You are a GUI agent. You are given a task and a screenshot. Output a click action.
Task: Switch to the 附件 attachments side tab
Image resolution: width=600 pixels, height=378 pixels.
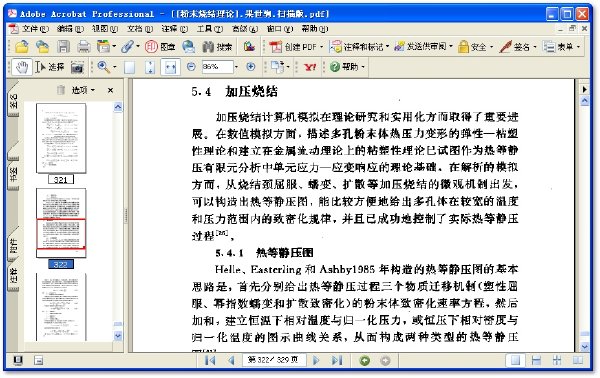[x=13, y=245]
